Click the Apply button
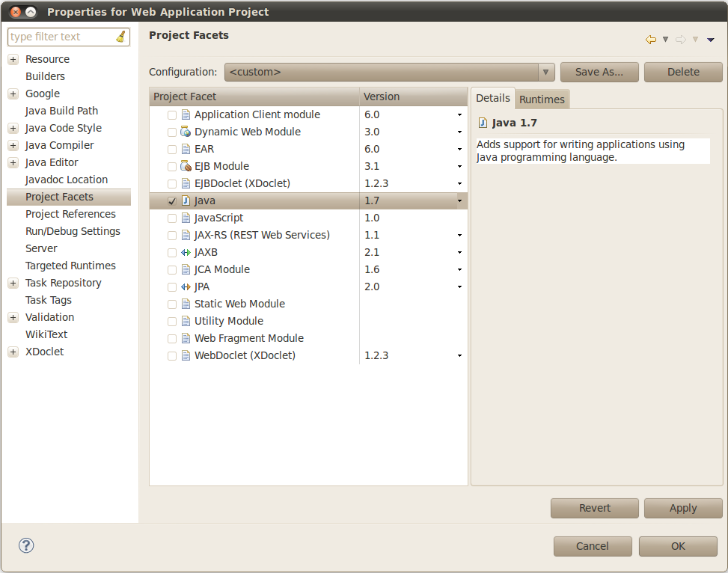This screenshot has width=728, height=573. (682, 508)
